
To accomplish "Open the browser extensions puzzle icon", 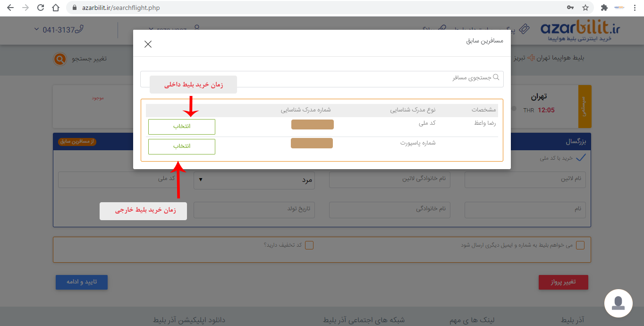I will coord(604,8).
